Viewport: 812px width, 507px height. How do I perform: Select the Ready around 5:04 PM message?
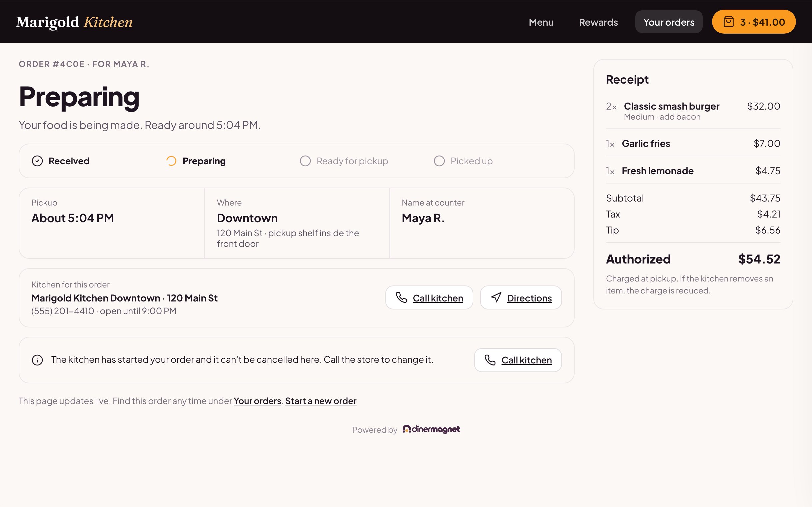202,125
